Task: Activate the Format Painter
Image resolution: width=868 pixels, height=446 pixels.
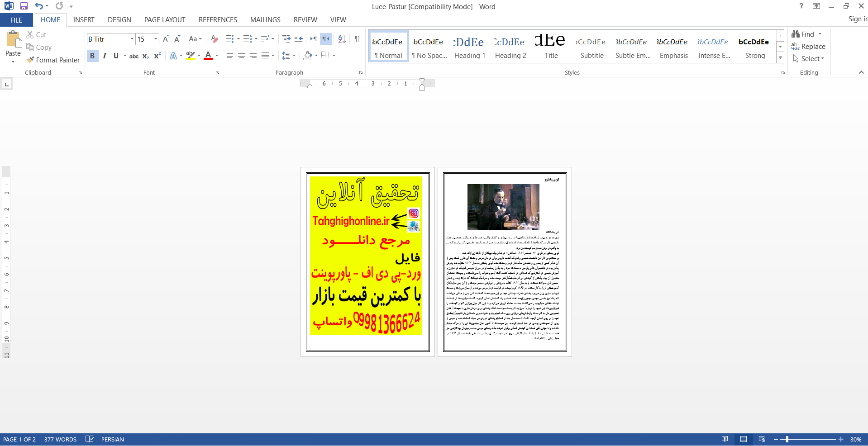Action: point(53,60)
